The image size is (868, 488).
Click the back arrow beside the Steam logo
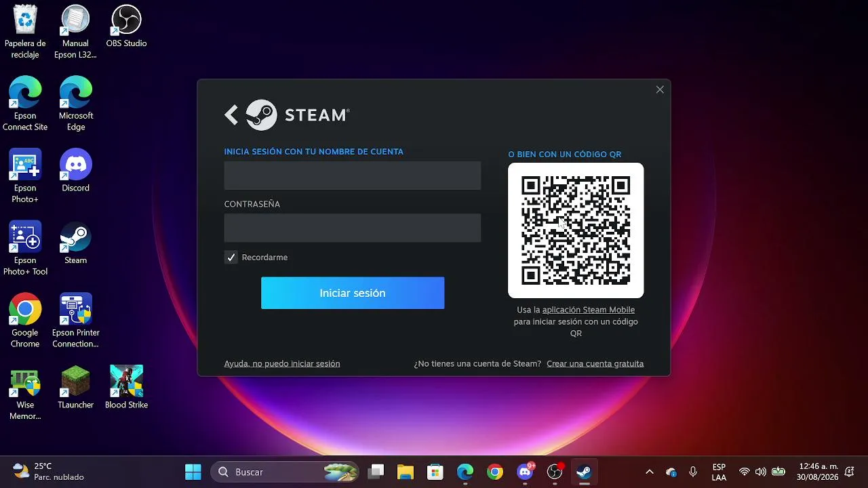click(231, 115)
